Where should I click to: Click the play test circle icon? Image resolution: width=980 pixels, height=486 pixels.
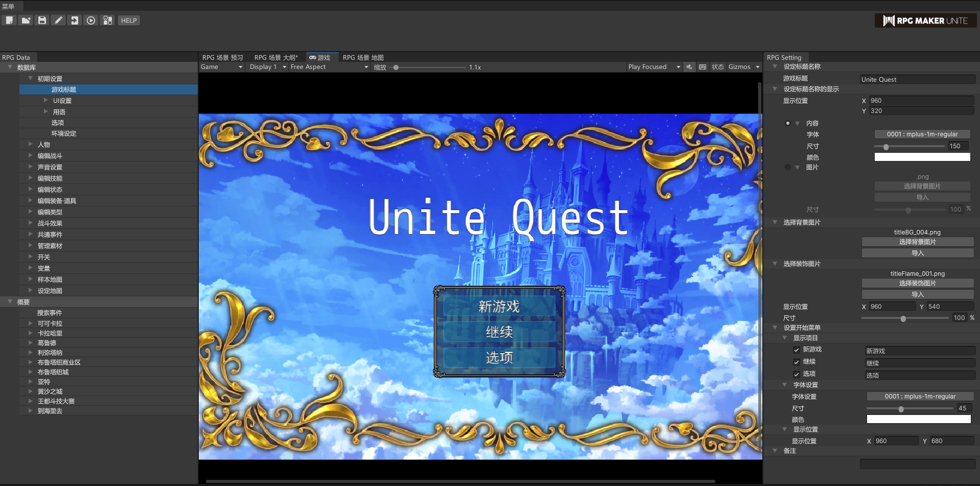click(x=91, y=20)
